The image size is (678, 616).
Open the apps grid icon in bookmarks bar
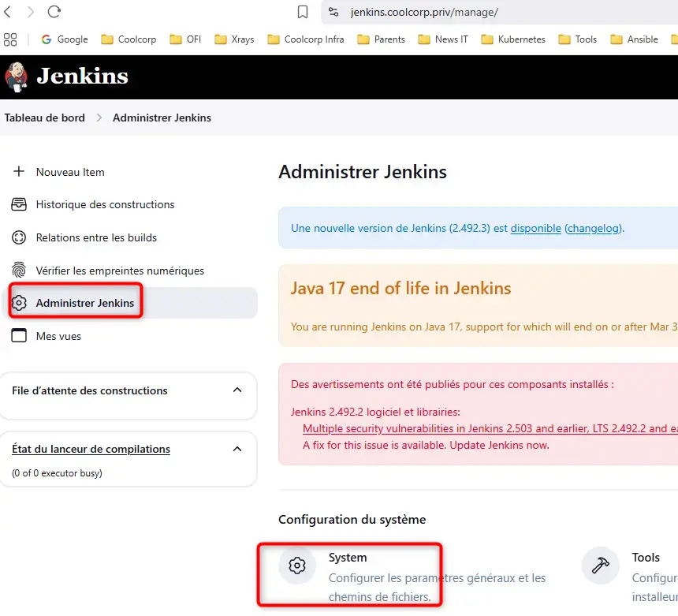10,39
